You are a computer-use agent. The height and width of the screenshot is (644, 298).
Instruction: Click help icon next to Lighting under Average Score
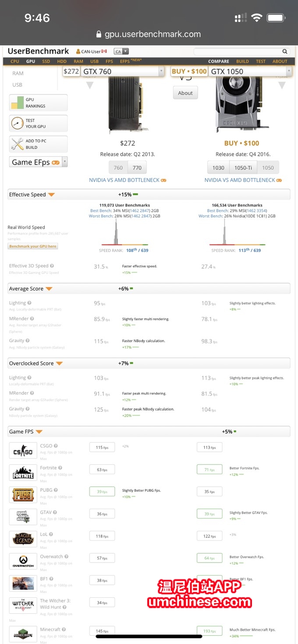[30, 303]
